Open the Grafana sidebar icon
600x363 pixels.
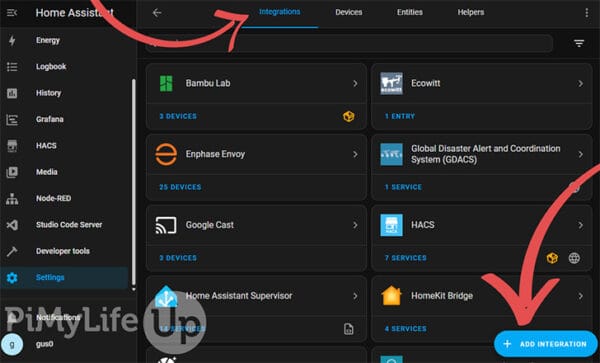coord(12,119)
